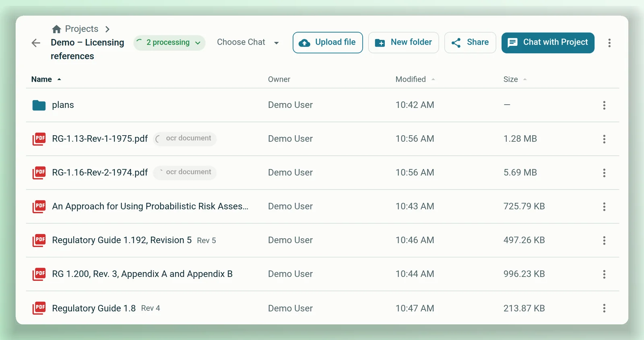Click ocr document status chip on RG-1.16
This screenshot has width=644, height=340.
coord(185,172)
